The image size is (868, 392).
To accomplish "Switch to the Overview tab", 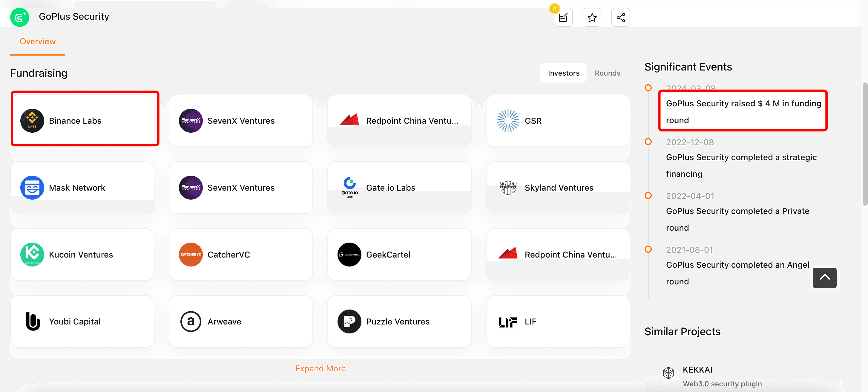I will pos(37,42).
